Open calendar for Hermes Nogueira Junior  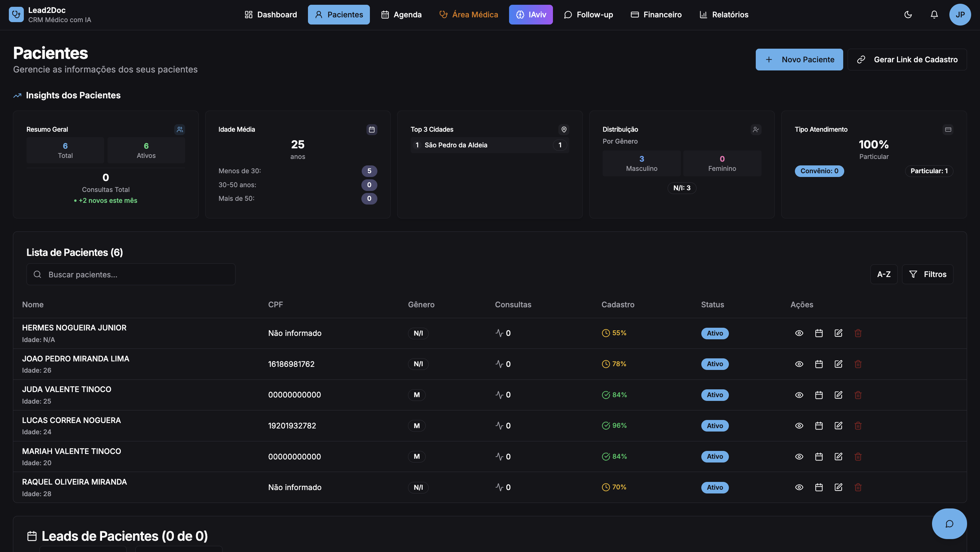819,333
